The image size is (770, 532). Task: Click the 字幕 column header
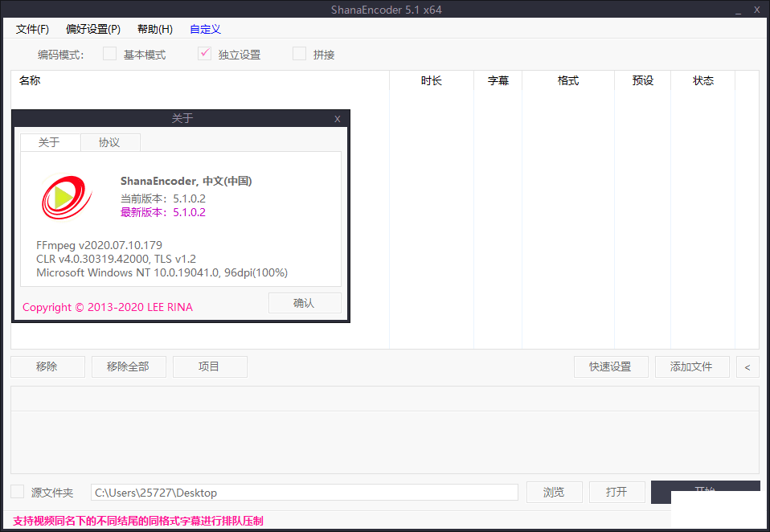click(x=498, y=80)
